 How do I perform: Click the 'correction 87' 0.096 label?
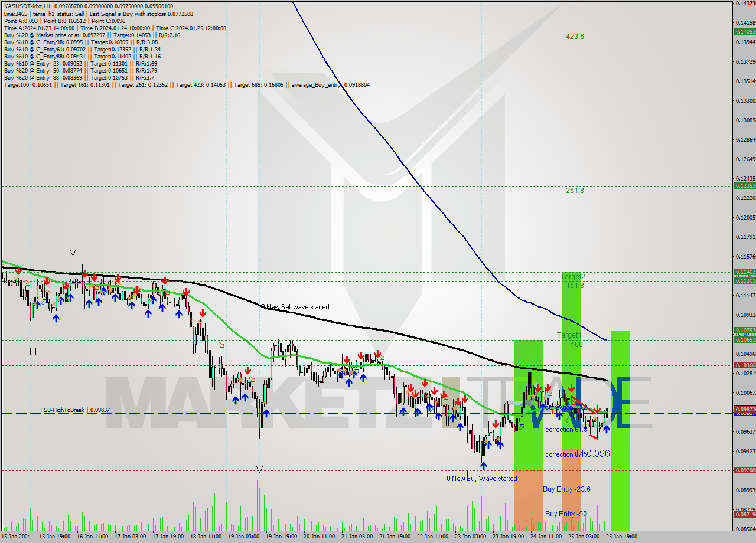tap(577, 454)
